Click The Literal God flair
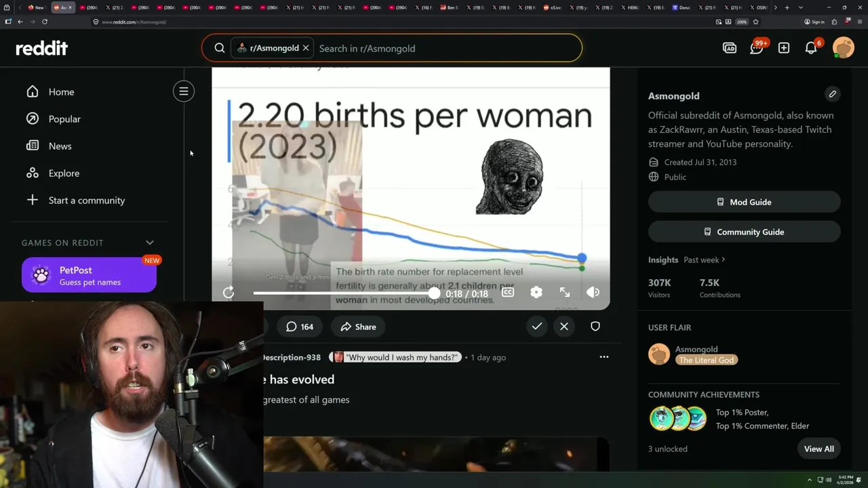868x488 pixels. tap(707, 360)
